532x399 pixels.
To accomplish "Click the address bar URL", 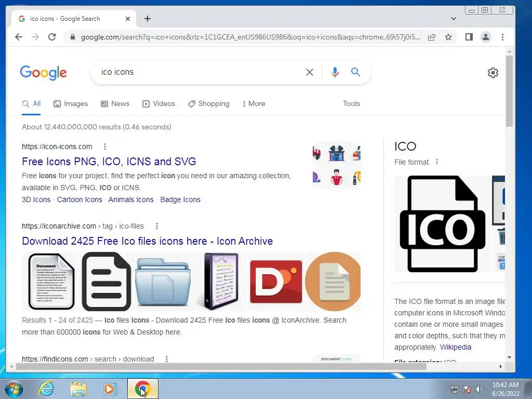I will [x=250, y=37].
